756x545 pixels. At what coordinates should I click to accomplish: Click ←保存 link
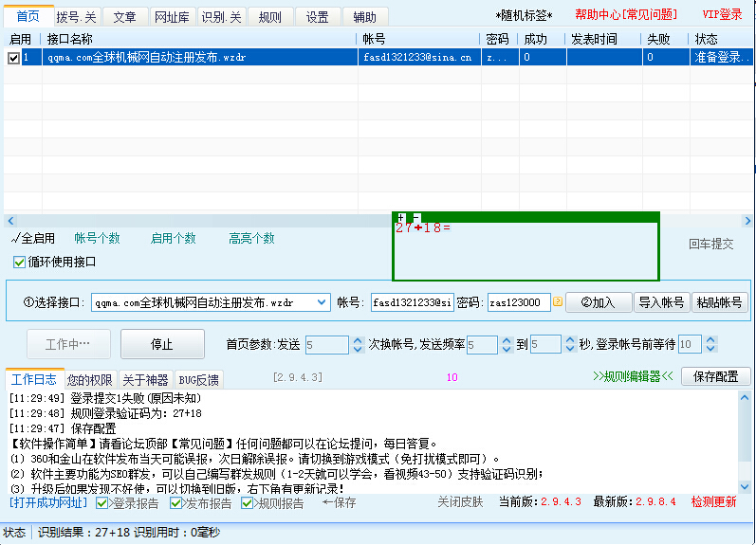pos(339,503)
